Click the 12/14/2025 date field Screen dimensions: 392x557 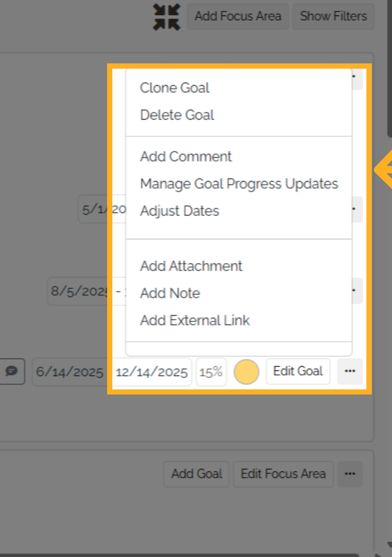(152, 372)
